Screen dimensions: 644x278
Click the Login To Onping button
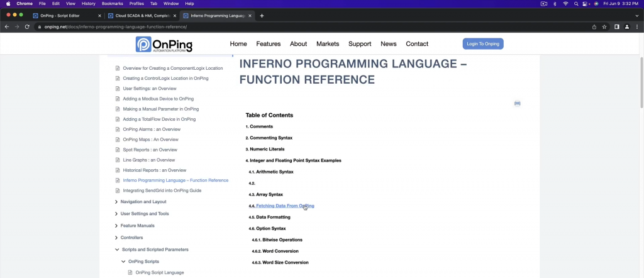[x=483, y=44]
